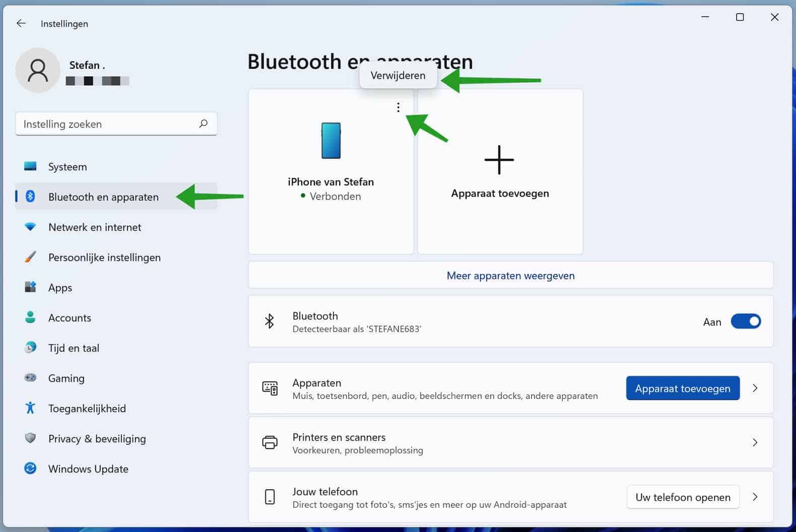Image resolution: width=796 pixels, height=532 pixels.
Task: Select Bluetooth en apparaten in sidebar
Action: (116, 196)
